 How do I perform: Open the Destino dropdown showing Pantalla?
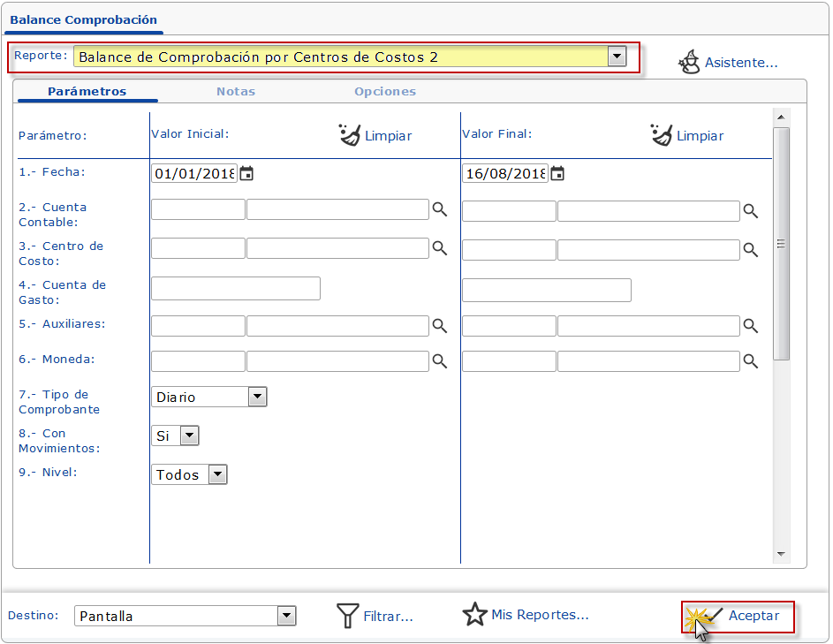point(286,616)
